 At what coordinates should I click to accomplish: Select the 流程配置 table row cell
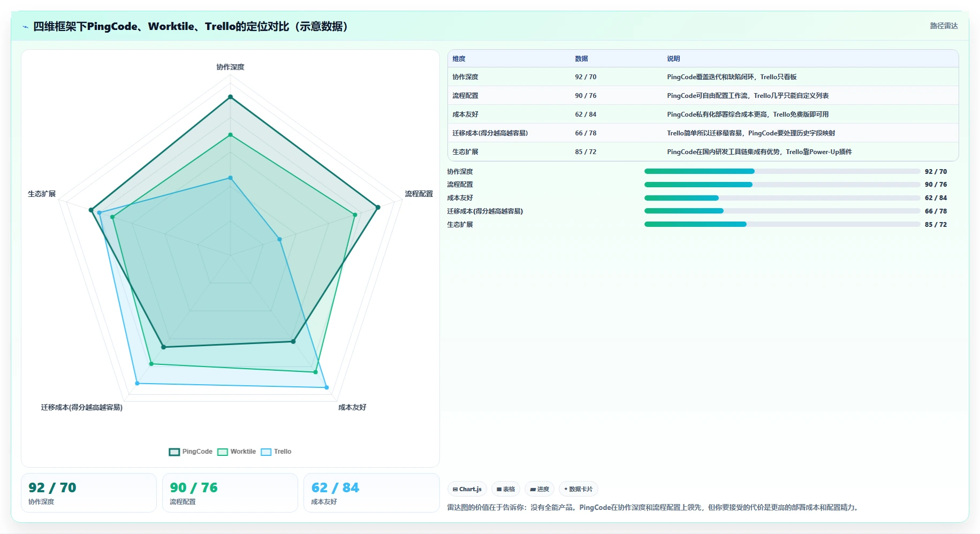(509, 96)
